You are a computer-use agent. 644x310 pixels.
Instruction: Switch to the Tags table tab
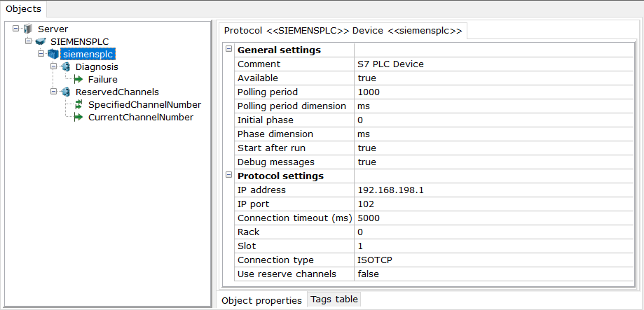click(x=334, y=300)
